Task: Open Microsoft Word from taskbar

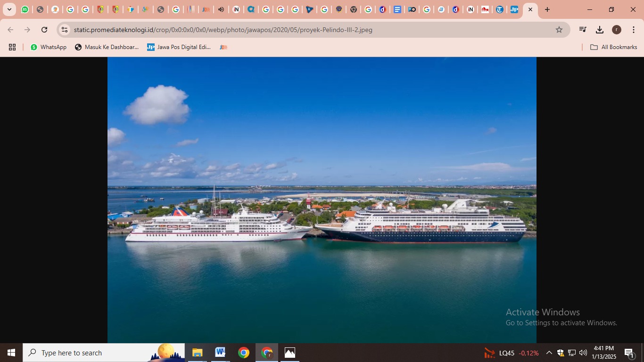Action: pos(220,353)
